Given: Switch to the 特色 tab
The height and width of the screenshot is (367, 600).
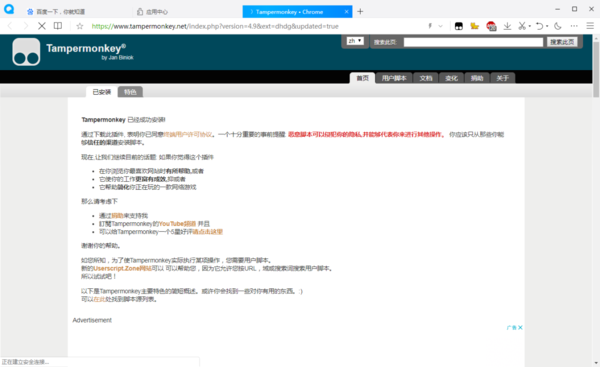Looking at the screenshot, I should click(130, 92).
